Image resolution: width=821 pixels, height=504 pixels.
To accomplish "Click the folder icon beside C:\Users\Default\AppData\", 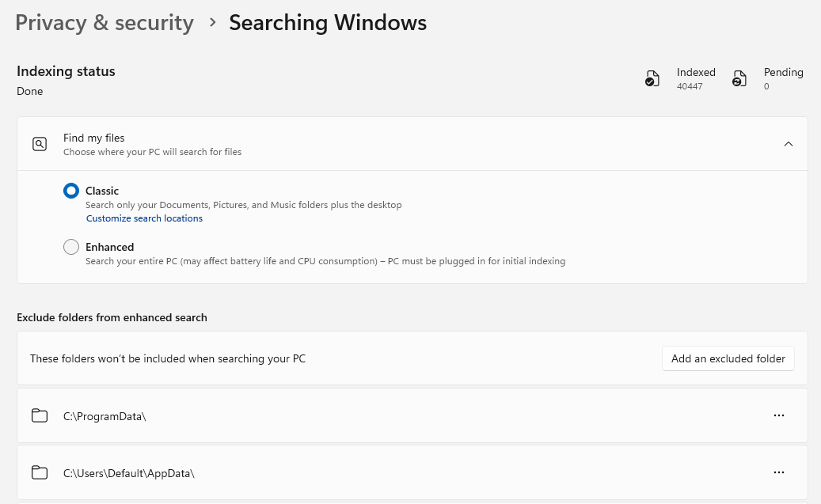I will (x=40, y=472).
